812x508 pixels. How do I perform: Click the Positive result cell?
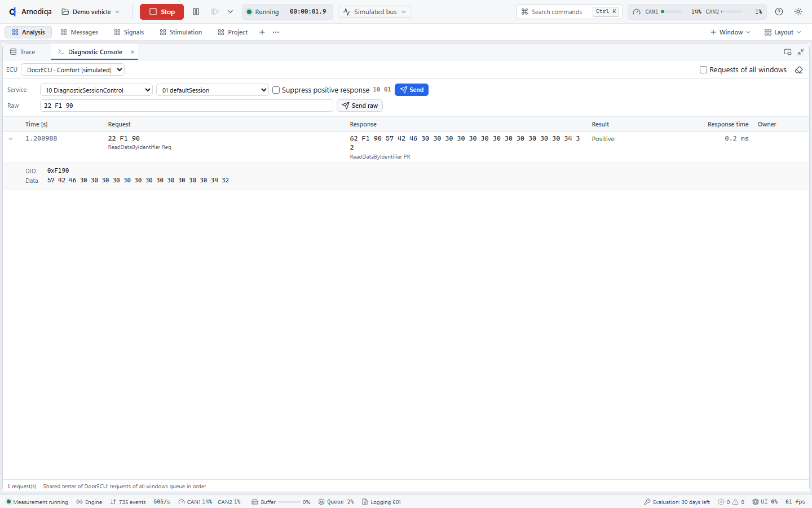(x=603, y=139)
